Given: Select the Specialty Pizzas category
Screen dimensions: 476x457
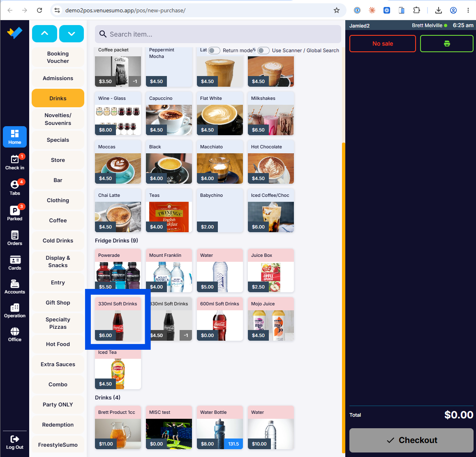Looking at the screenshot, I should pos(58,323).
